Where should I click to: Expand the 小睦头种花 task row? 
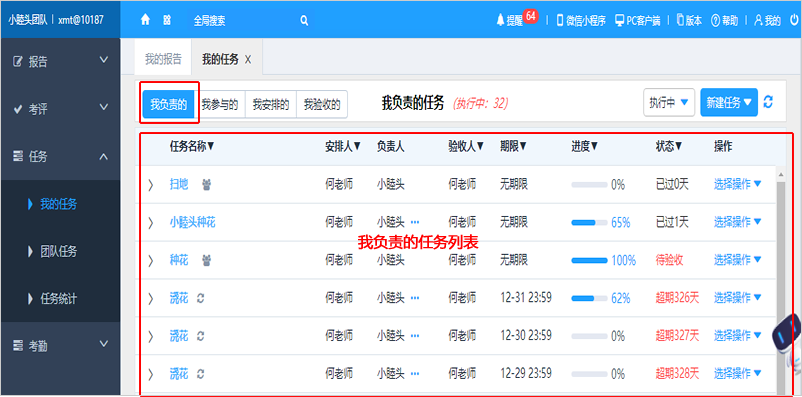pyautogui.click(x=150, y=223)
